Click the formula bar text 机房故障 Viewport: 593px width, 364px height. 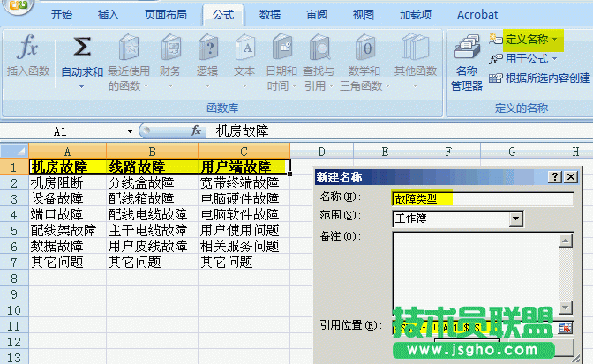[242, 131]
